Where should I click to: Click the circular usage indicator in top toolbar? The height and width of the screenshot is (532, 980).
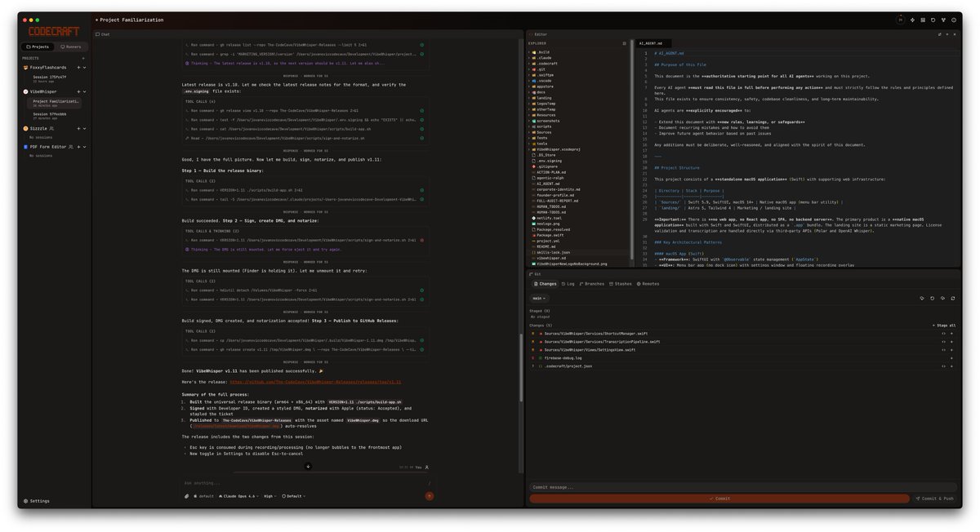click(900, 20)
